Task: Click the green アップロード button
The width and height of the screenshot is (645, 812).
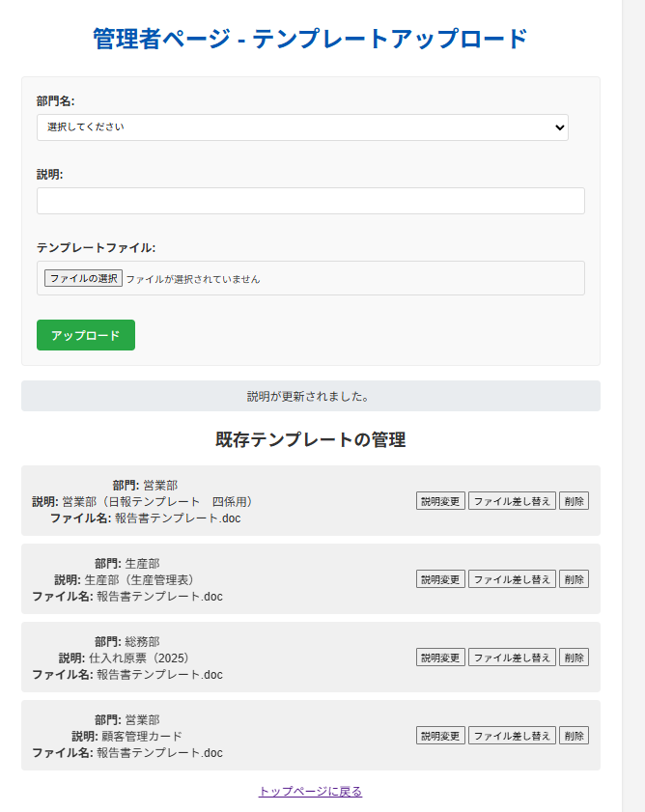Action: 86,335
